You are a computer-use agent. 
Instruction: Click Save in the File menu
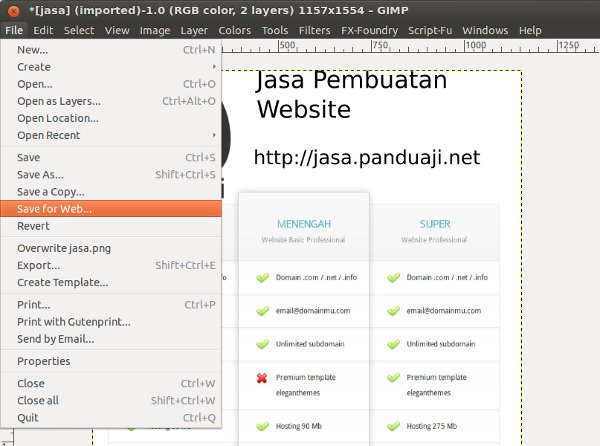click(111, 158)
